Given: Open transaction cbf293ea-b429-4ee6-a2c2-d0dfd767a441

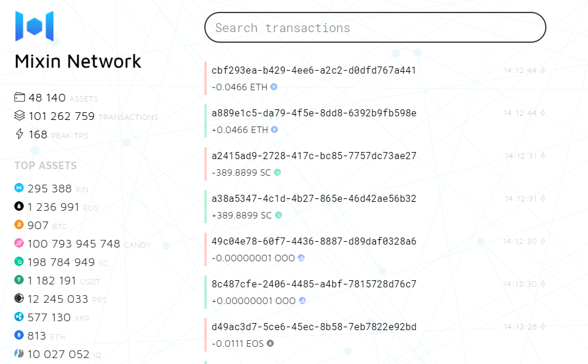Looking at the screenshot, I should click(314, 70).
